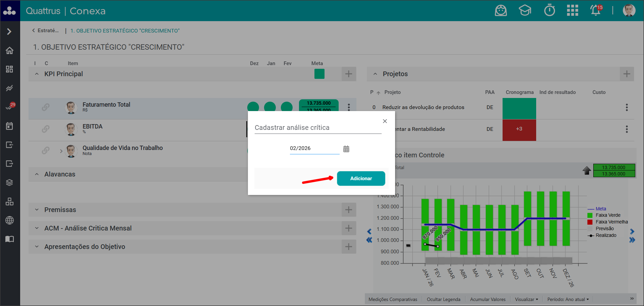644x306 pixels.
Task: Click Ocultar Legenda option
Action: tap(443, 299)
